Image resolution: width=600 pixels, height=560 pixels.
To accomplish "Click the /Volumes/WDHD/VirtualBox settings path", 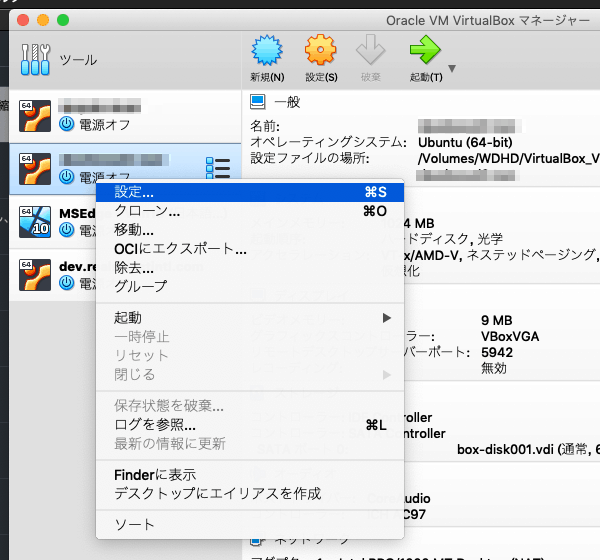I will tap(509, 158).
